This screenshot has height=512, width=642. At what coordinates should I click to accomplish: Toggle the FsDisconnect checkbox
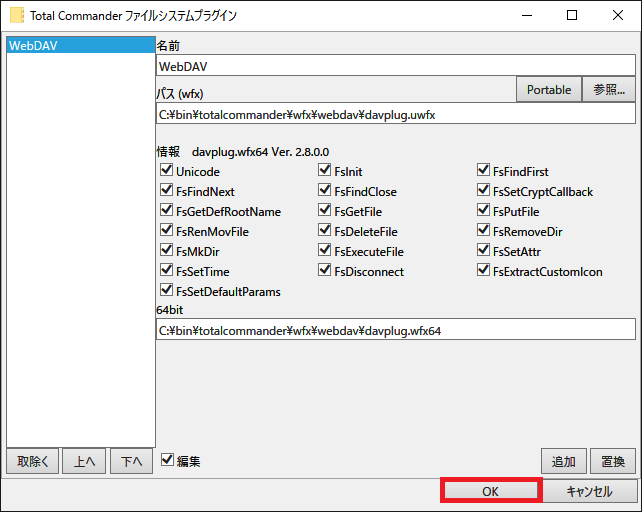pos(324,270)
